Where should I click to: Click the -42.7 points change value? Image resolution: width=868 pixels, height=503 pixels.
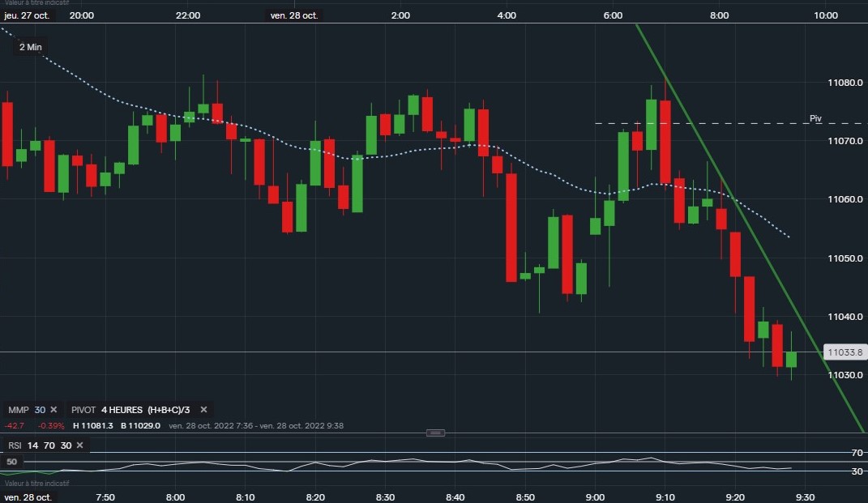point(15,425)
